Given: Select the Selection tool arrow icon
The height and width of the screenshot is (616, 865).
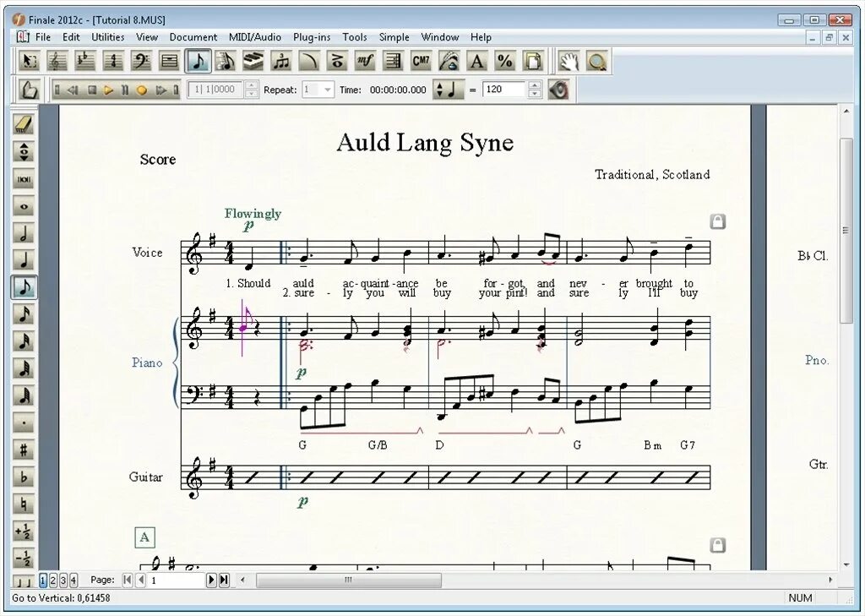Looking at the screenshot, I should 29,61.
